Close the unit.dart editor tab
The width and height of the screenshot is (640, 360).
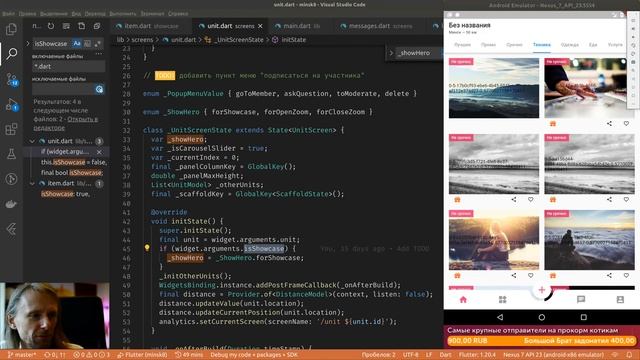tap(260, 26)
